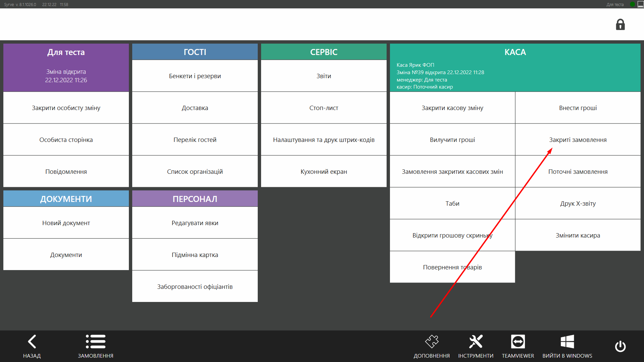
Task: Choose Доставка under guests
Action: [195, 108]
